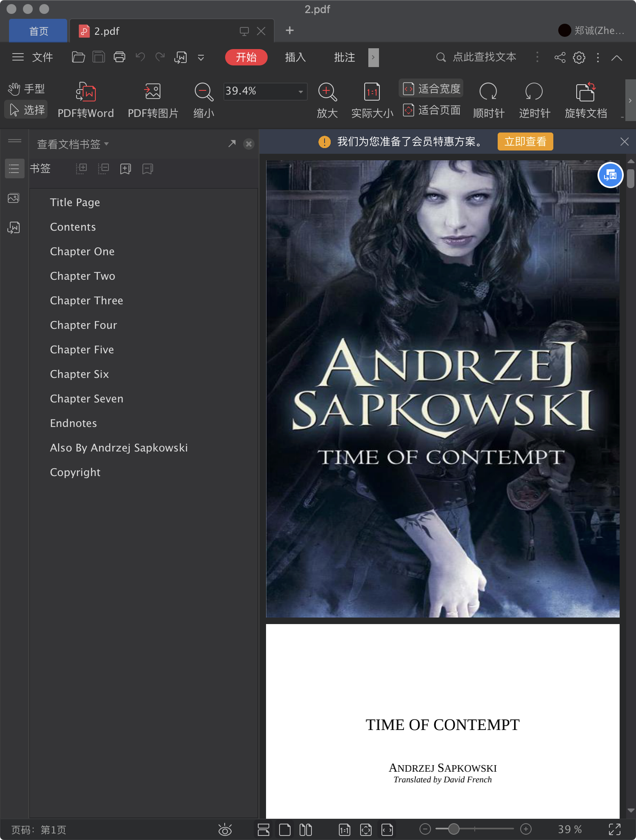Image resolution: width=636 pixels, height=840 pixels.
Task: Click the actual size 1:1 icon
Action: pos(372,92)
